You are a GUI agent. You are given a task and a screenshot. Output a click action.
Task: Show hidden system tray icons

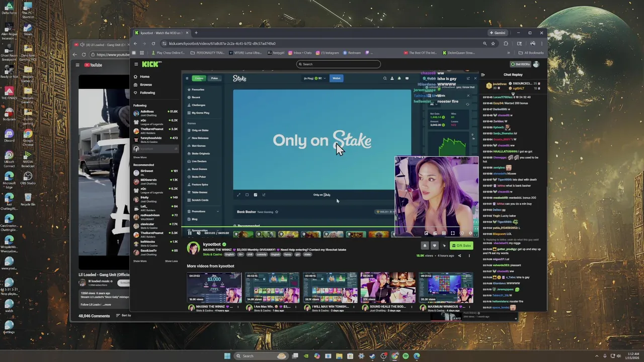pyautogui.click(x=597, y=356)
